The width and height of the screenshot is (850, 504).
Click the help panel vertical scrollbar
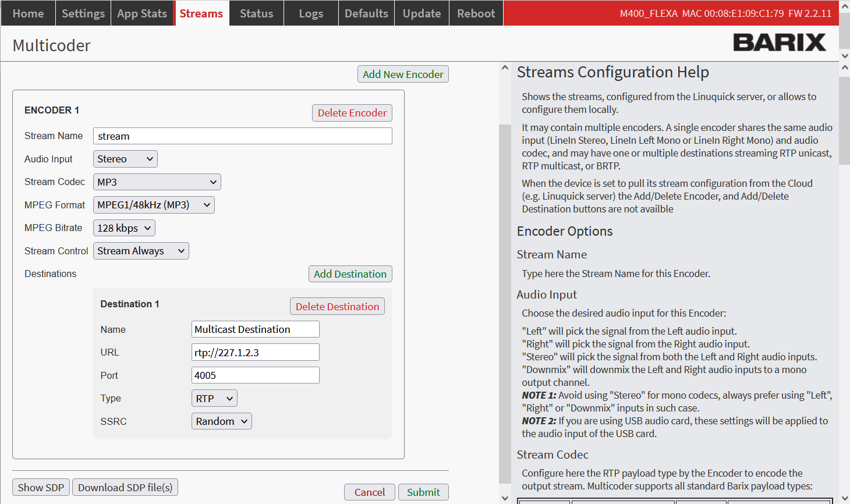[x=505, y=291]
